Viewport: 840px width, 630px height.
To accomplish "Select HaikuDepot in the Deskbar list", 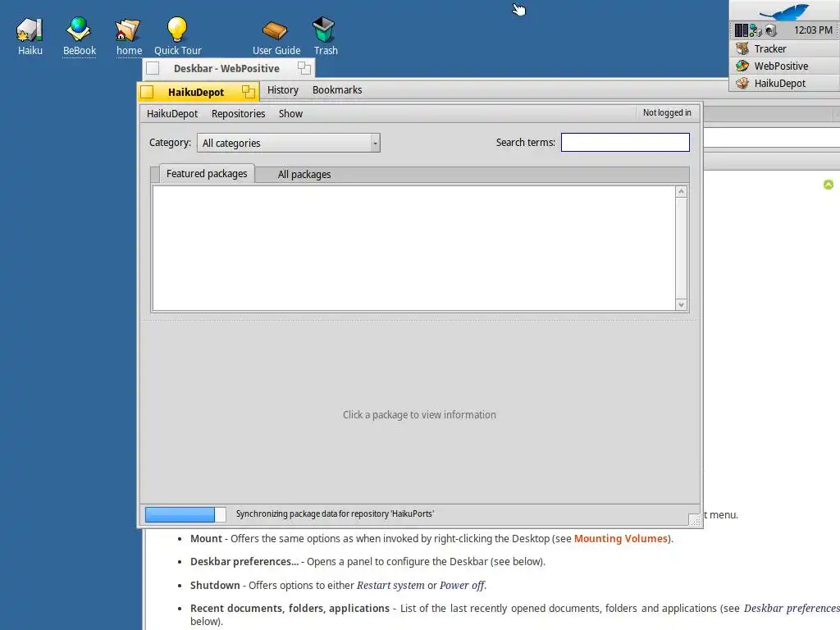I will pyautogui.click(x=784, y=83).
